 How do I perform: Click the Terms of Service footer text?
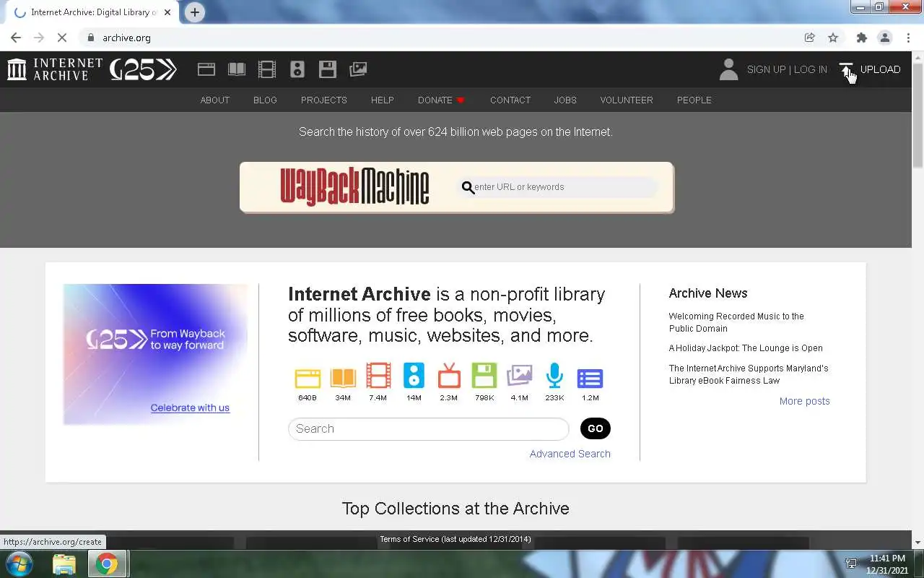pos(456,539)
